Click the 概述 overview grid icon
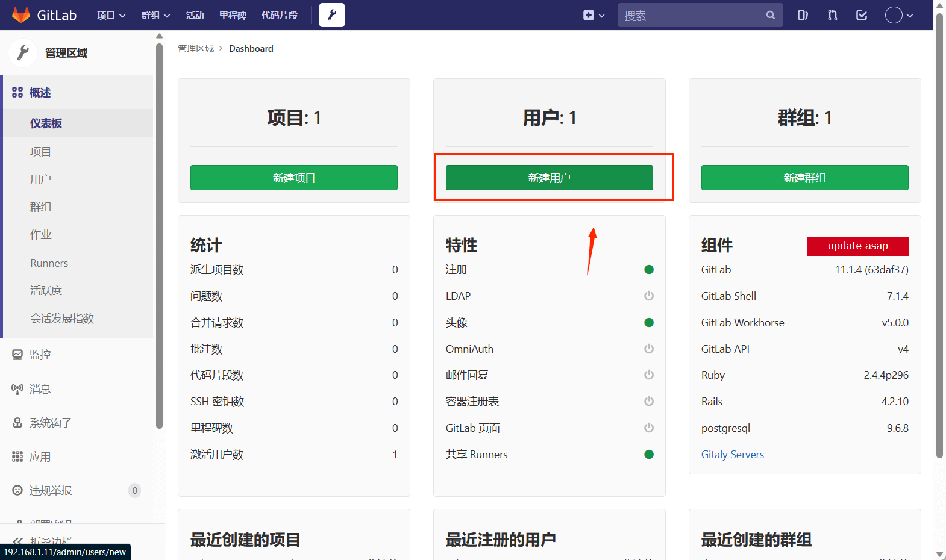946x560 pixels. point(17,92)
